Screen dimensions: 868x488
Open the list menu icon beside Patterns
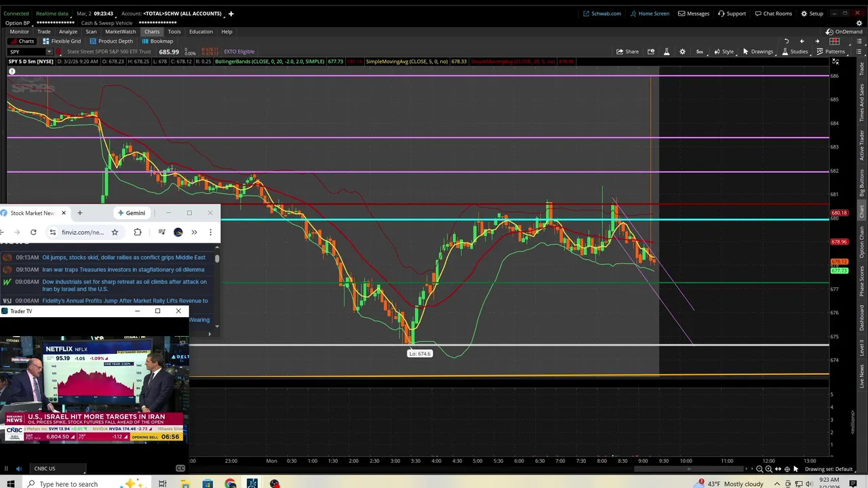click(x=858, y=52)
